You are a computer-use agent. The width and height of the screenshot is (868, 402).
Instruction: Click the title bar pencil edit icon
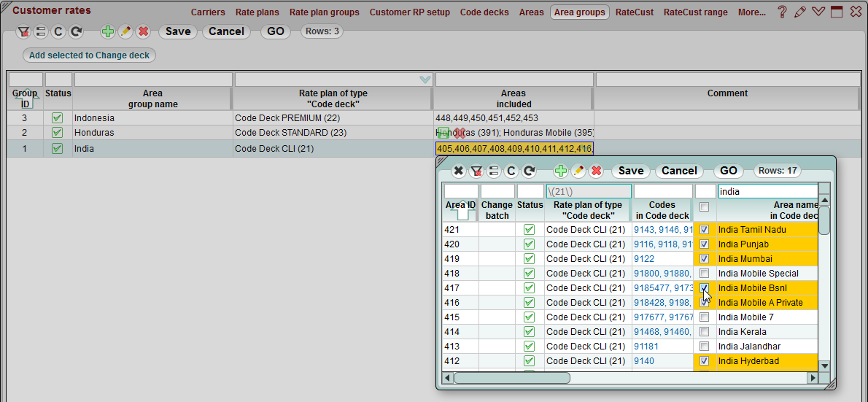pyautogui.click(x=799, y=12)
